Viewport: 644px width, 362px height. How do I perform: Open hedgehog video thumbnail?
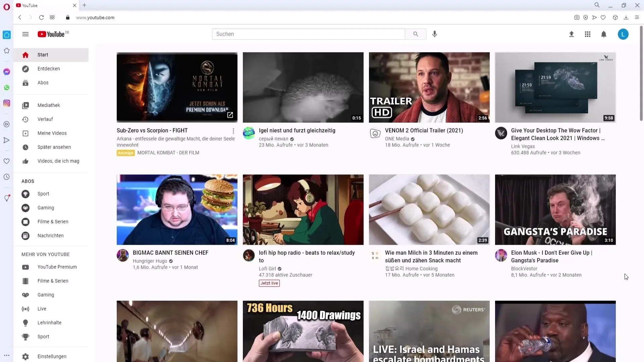pos(303,87)
